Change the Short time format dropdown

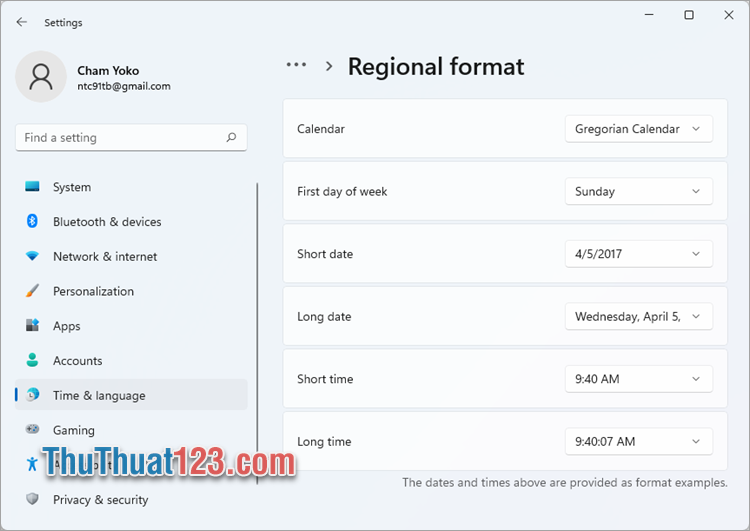[x=639, y=379]
